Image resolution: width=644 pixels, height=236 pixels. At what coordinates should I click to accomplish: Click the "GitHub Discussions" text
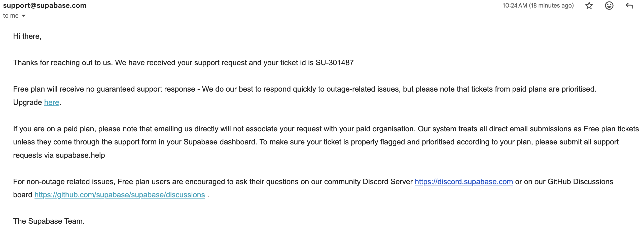coord(580,182)
